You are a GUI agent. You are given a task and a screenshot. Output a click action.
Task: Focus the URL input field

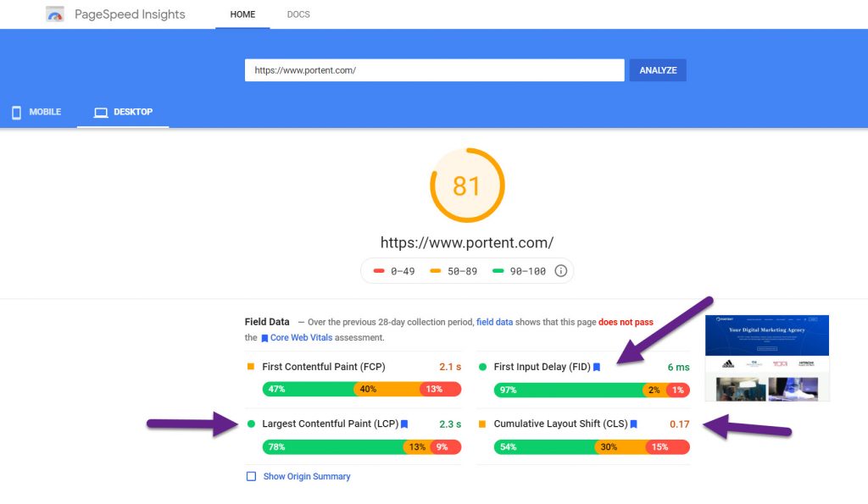[x=435, y=70]
